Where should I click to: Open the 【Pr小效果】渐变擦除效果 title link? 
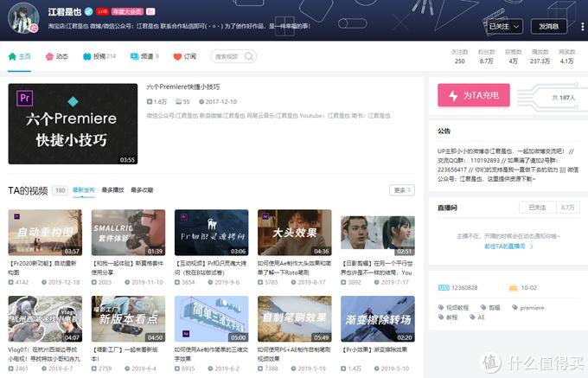[x=374, y=349]
